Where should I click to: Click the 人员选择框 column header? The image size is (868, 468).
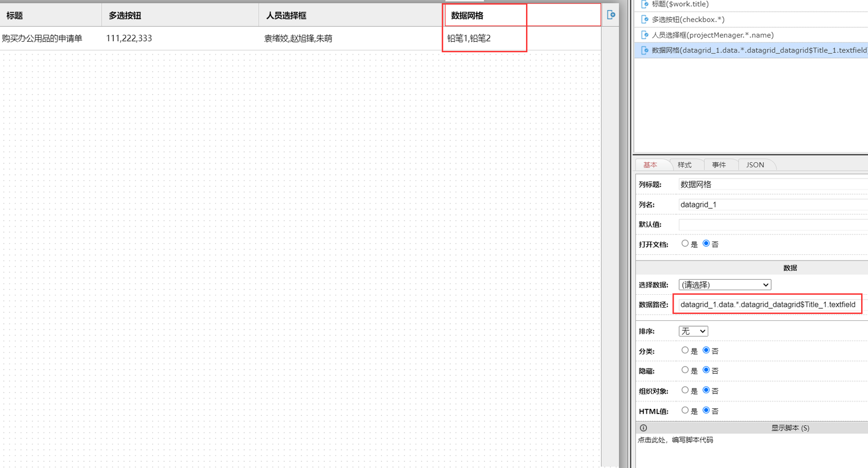(x=286, y=16)
